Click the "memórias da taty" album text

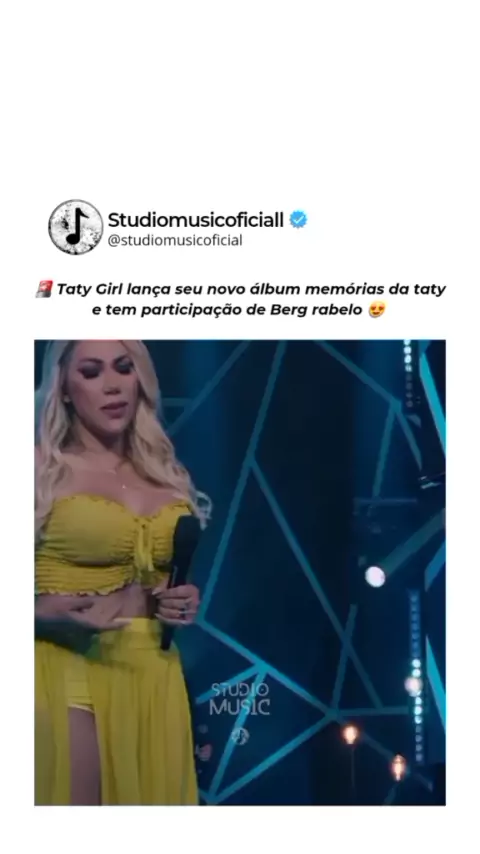[x=375, y=289]
